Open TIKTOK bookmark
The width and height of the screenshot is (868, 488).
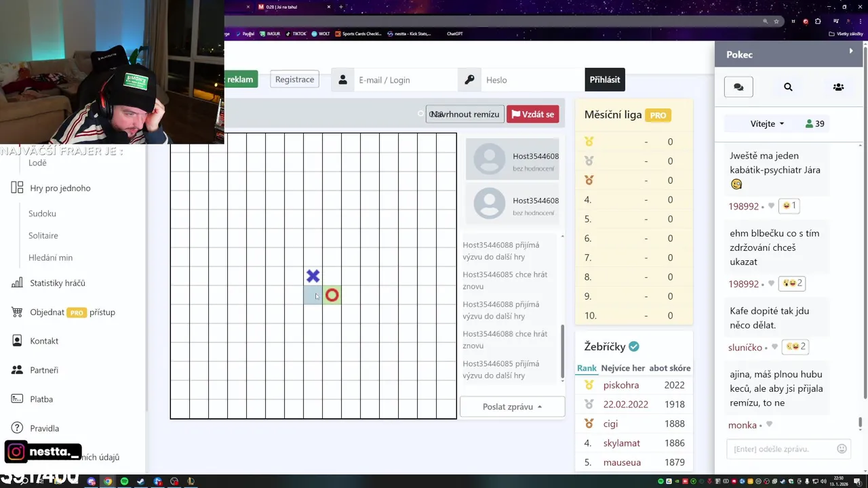(x=296, y=33)
